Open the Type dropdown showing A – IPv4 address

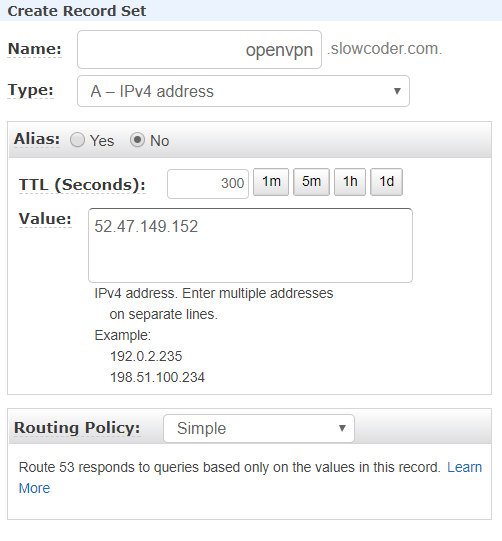pos(243,91)
